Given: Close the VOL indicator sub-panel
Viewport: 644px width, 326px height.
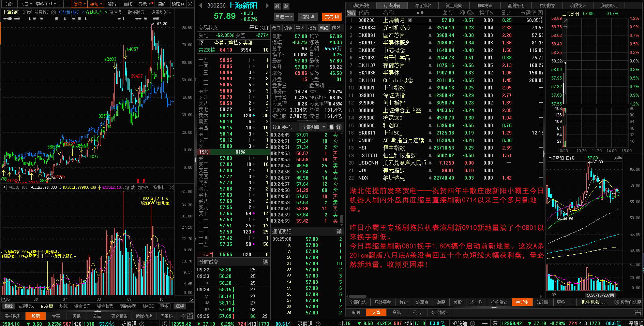Looking at the screenshot, I should tap(171, 187).
